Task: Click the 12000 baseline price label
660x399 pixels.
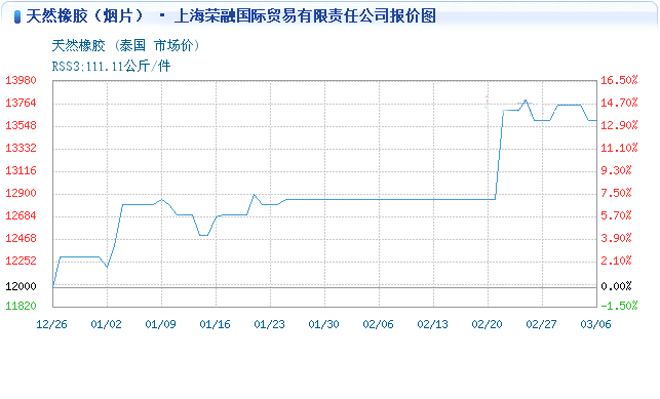Action: [x=21, y=286]
